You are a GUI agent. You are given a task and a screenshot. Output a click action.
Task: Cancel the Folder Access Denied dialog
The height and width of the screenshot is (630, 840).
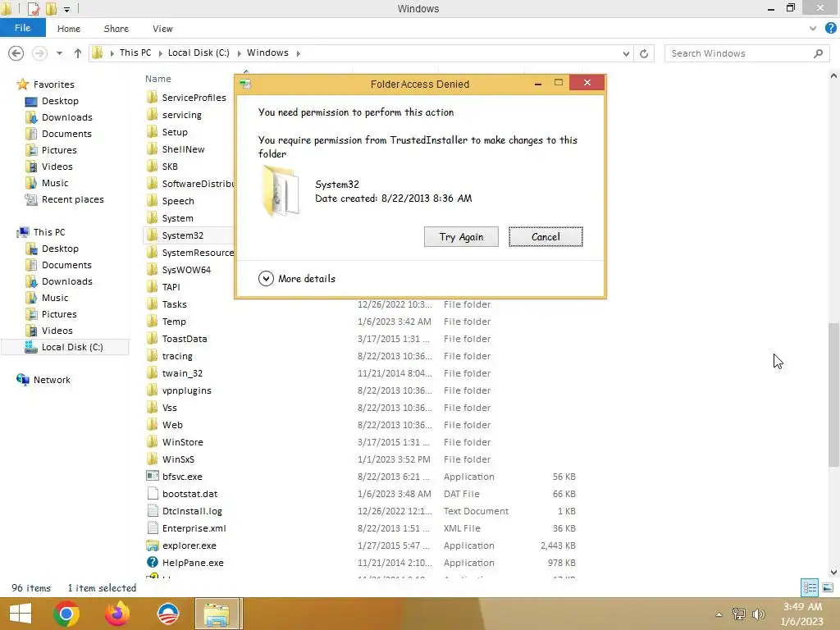(546, 237)
